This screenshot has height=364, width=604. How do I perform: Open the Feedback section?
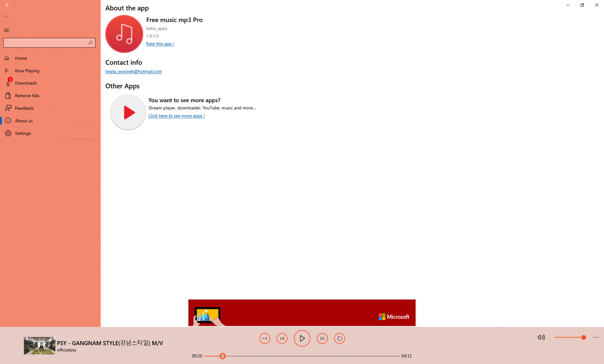24,108
